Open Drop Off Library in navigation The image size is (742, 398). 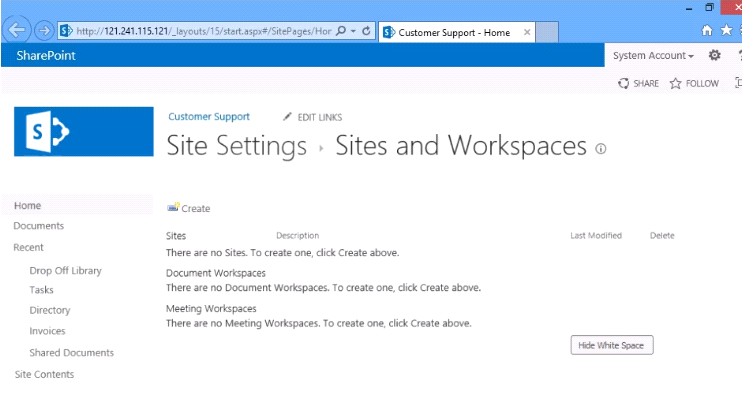tap(65, 271)
